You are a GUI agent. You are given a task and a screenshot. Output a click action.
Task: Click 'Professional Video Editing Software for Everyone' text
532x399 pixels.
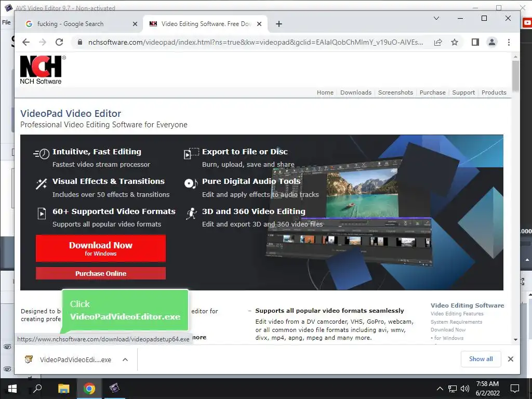click(104, 125)
